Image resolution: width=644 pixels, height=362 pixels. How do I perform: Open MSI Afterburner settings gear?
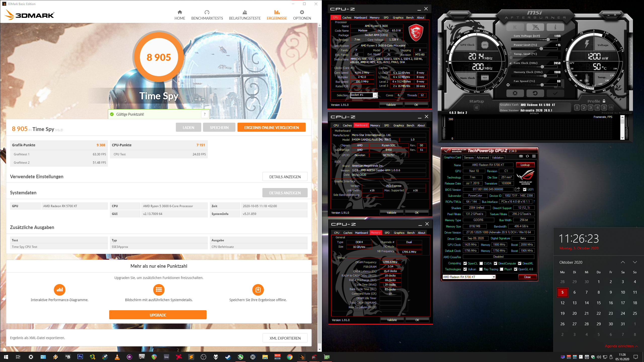click(x=515, y=93)
